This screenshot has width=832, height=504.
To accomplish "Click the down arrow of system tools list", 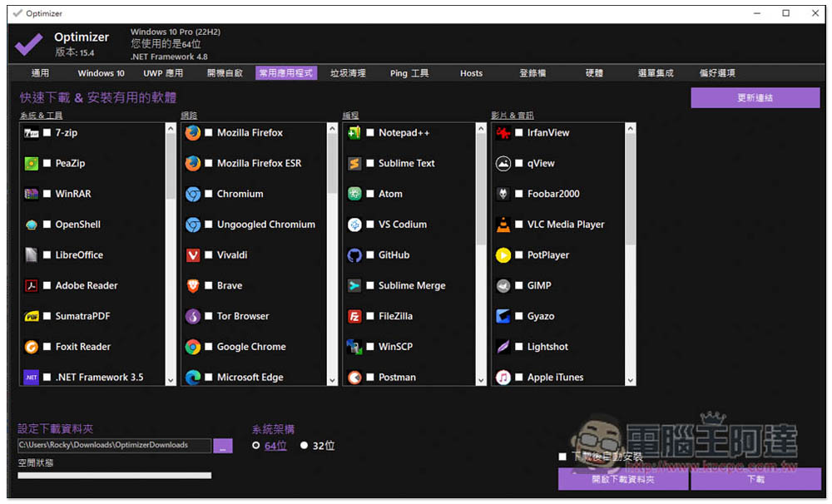I will pyautogui.click(x=171, y=380).
